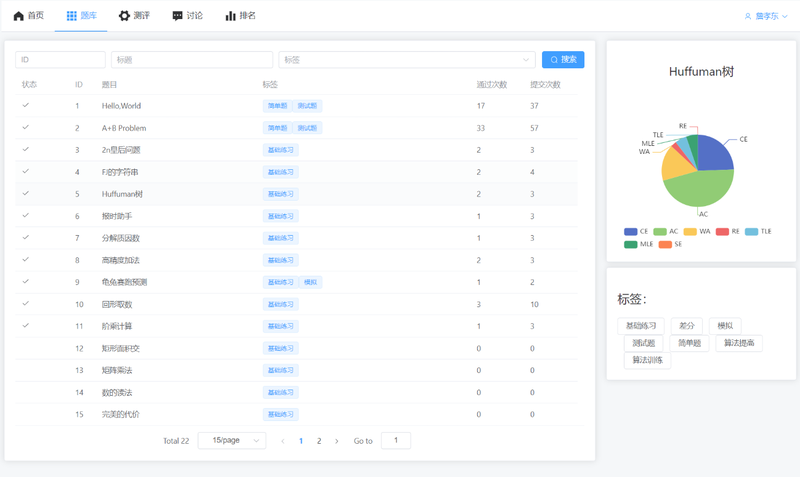
Task: Open the 15/page page size dropdown
Action: tap(232, 440)
